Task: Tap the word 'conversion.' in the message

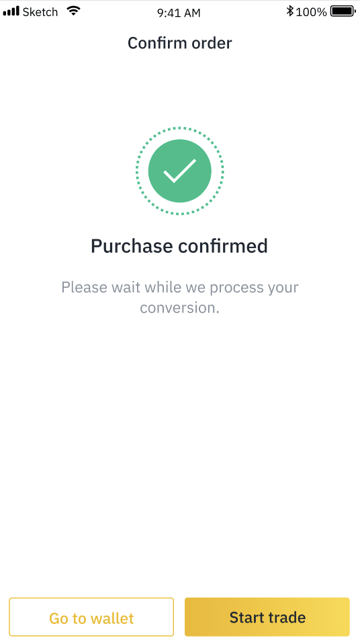Action: tap(180, 308)
